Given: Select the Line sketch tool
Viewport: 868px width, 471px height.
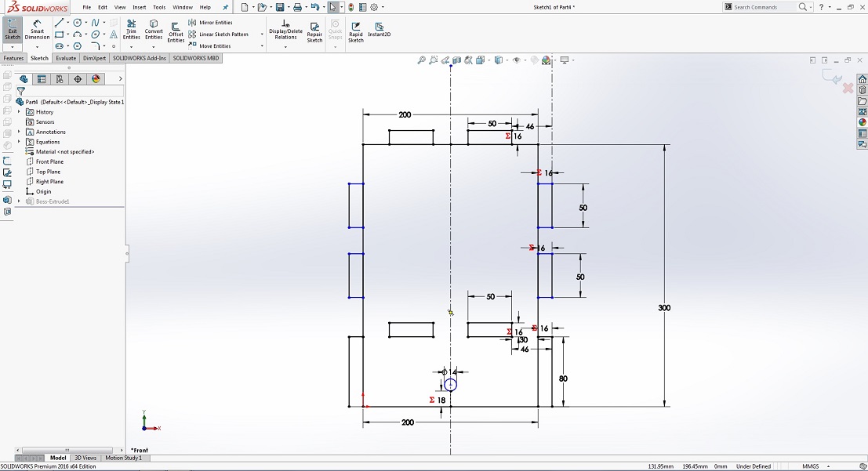Looking at the screenshot, I should point(60,23).
